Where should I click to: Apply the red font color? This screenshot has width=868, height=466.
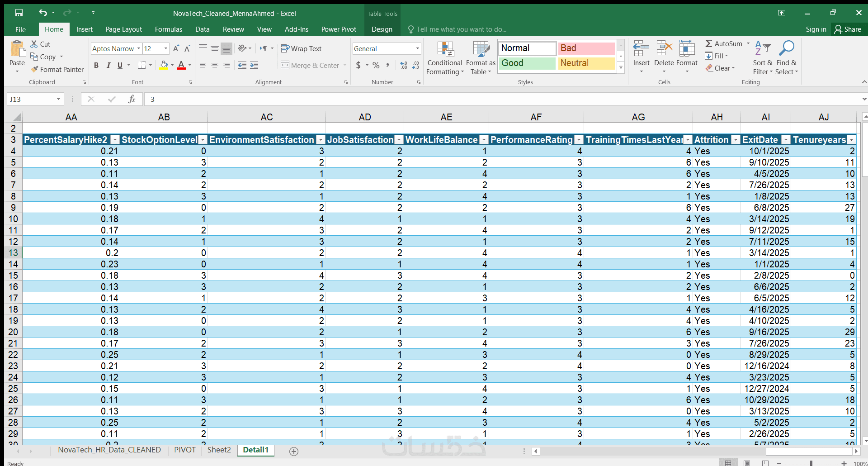[181, 65]
